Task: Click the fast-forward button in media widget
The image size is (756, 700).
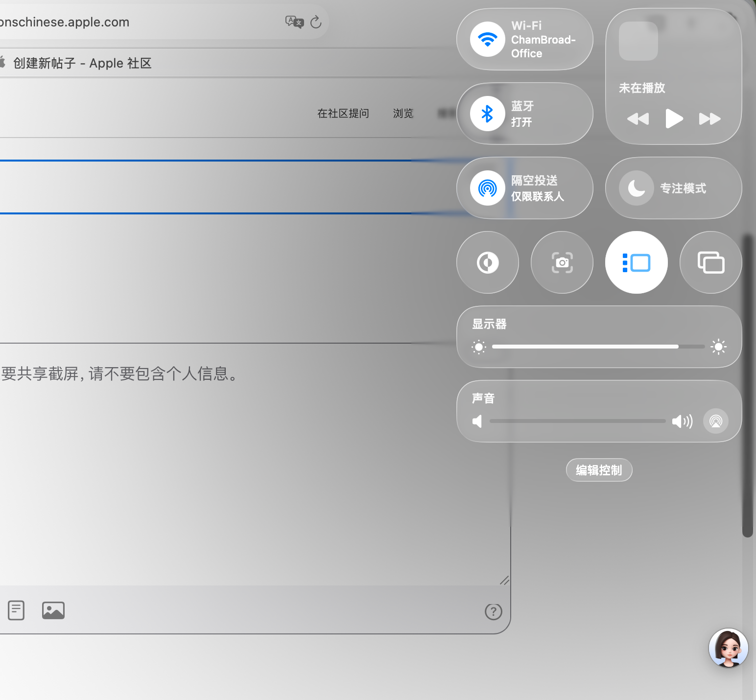Action: click(709, 119)
